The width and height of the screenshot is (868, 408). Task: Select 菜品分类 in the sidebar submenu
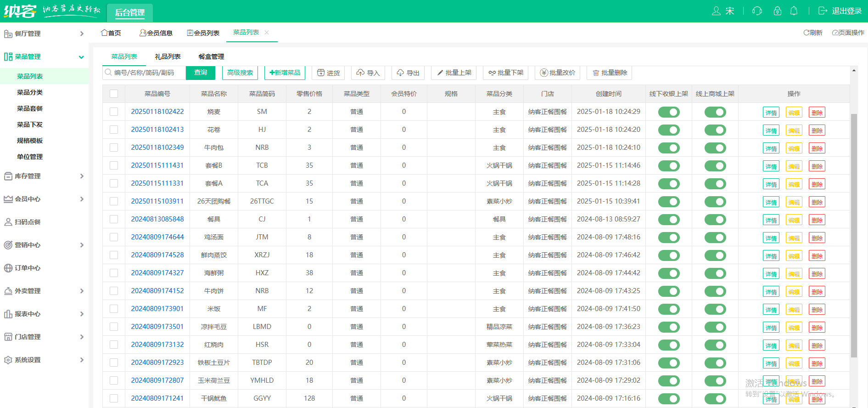pyautogui.click(x=30, y=92)
